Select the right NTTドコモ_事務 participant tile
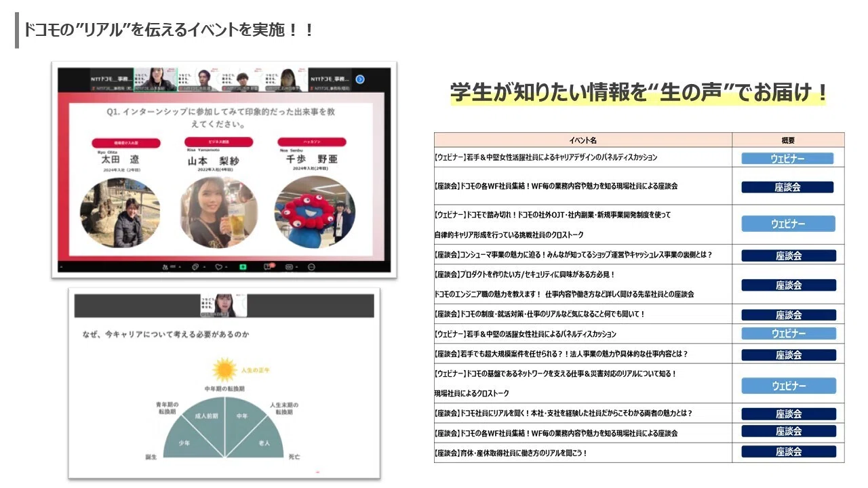 (x=331, y=79)
